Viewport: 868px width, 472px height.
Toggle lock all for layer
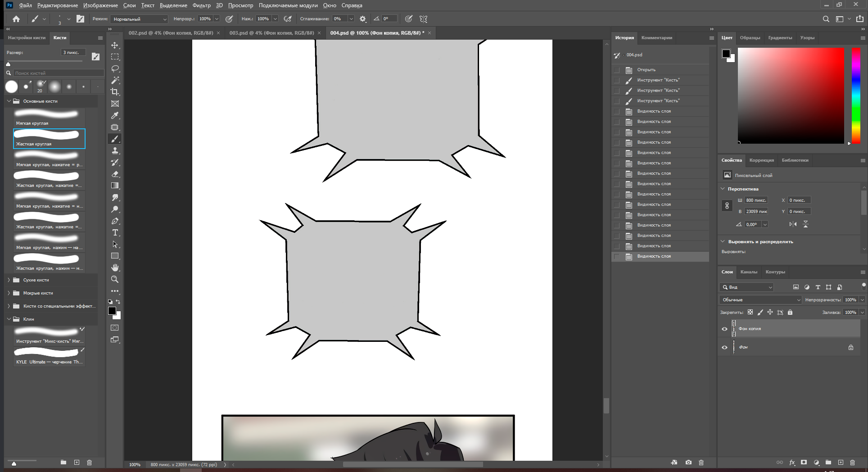pyautogui.click(x=790, y=312)
